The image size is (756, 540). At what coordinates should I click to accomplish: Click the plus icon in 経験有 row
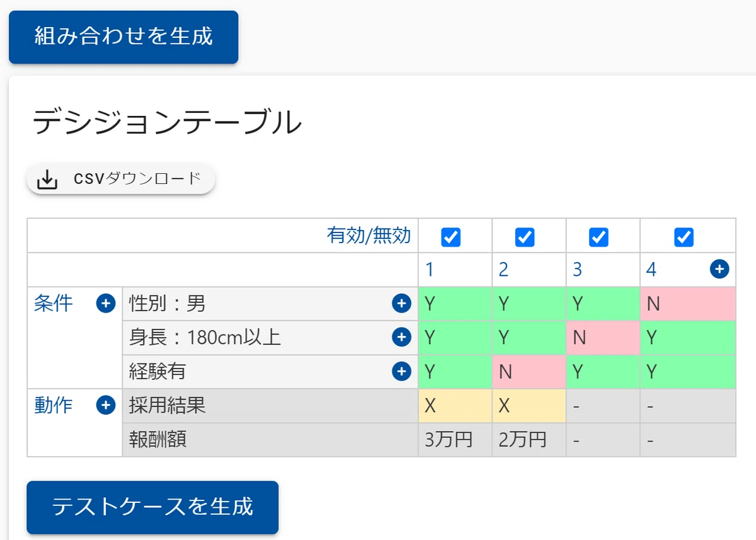tap(401, 372)
